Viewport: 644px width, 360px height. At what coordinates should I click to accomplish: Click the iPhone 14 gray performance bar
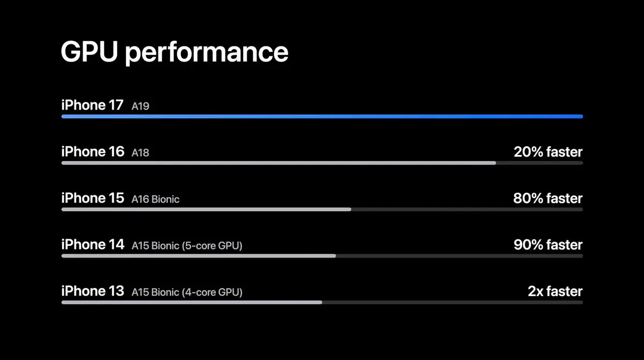pos(199,256)
